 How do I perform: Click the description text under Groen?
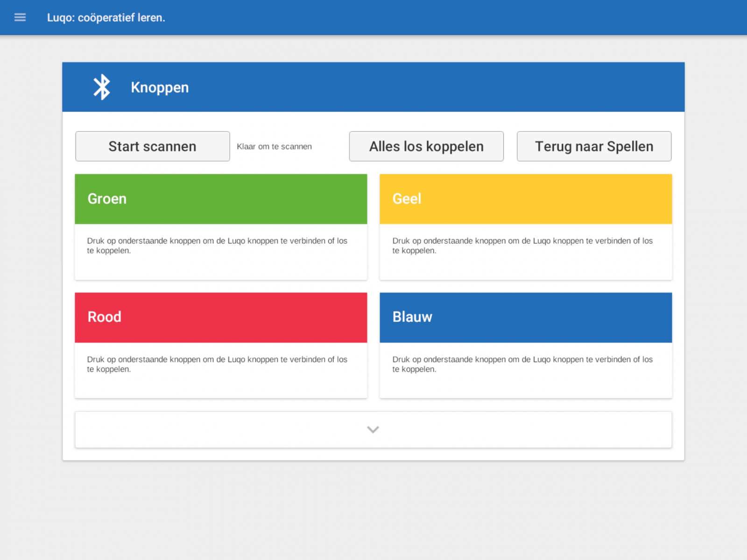(217, 245)
